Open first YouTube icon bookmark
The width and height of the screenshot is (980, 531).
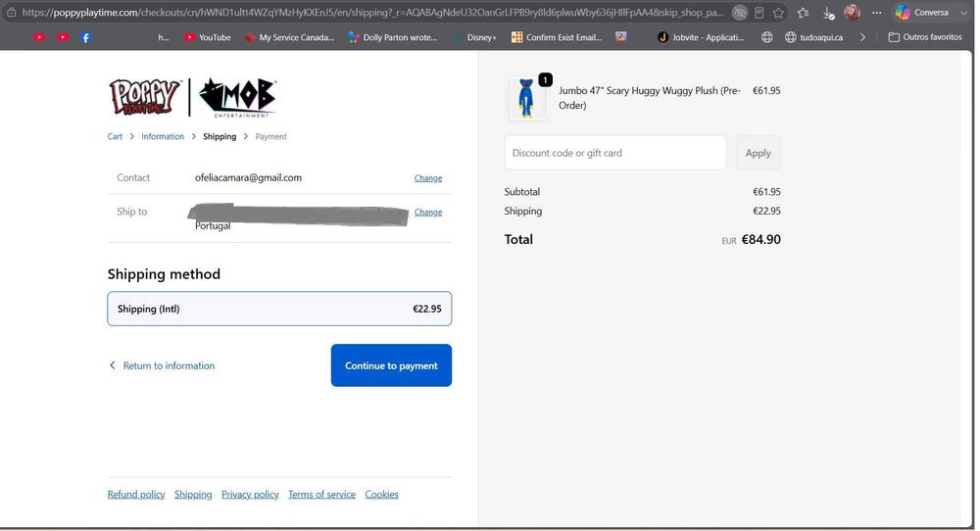[39, 37]
